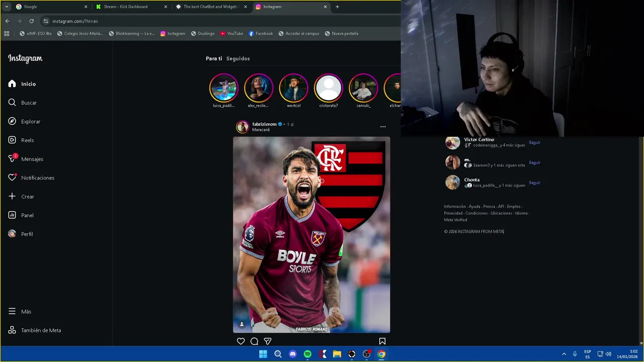The height and width of the screenshot is (362, 644).
Task: View alex_resile story
Action: (259, 88)
